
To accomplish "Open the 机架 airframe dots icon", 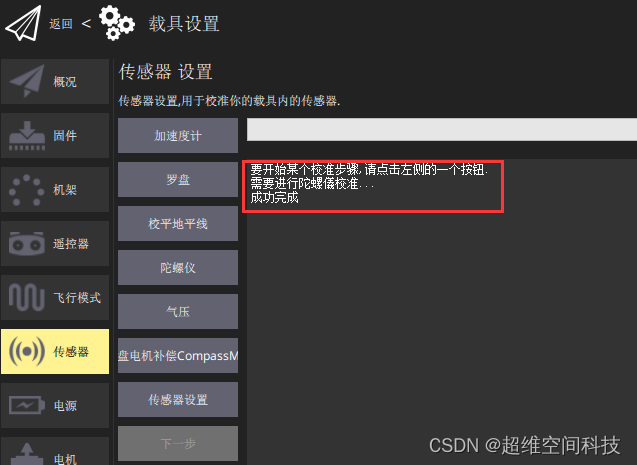I will (26, 190).
